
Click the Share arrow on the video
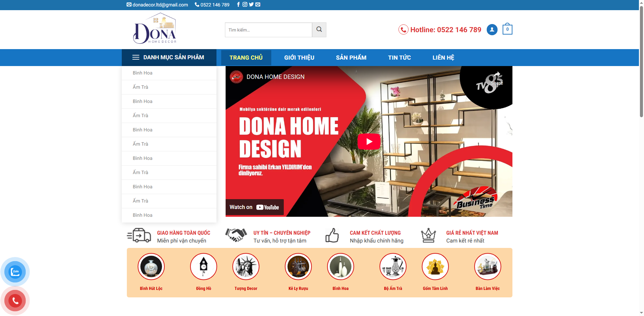pos(497,78)
